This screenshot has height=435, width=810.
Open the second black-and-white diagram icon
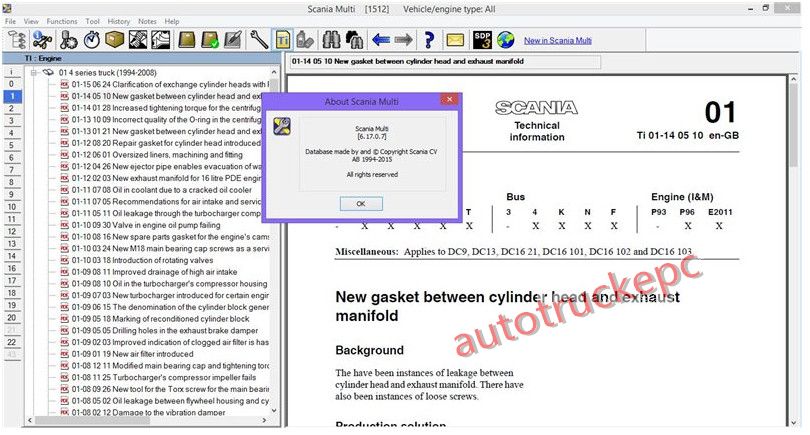[161, 40]
